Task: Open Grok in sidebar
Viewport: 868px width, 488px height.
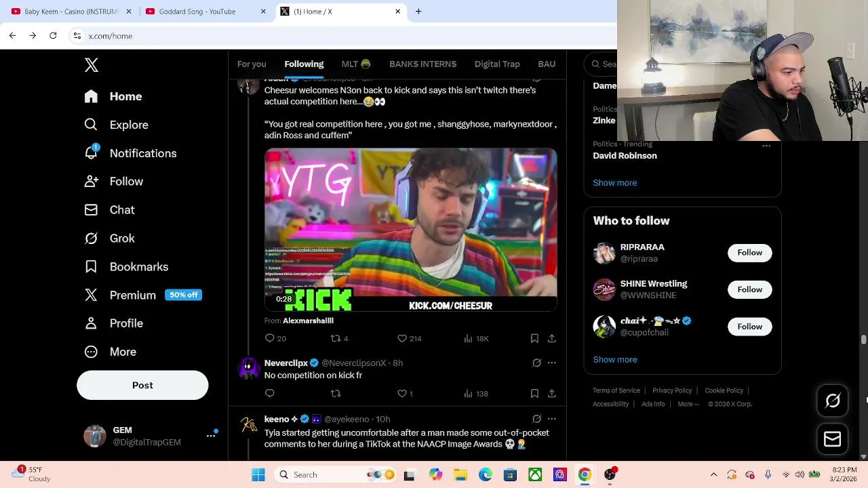Action: 109,239
